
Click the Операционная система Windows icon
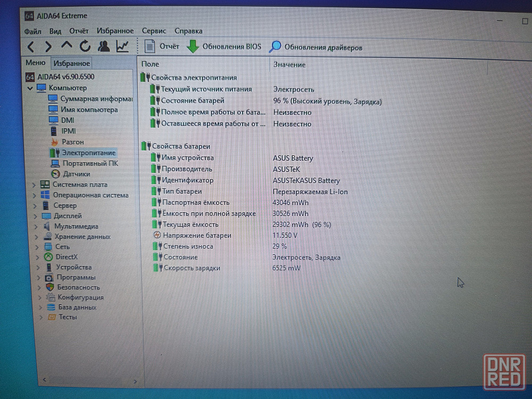[x=45, y=195]
